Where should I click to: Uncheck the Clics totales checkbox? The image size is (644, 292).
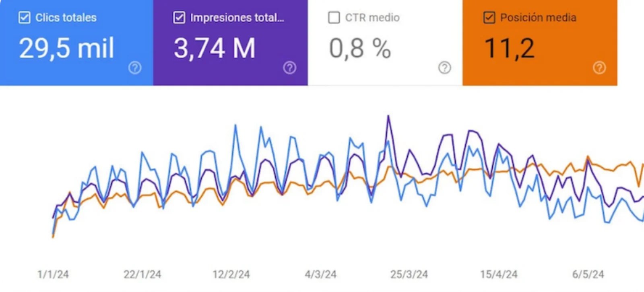click(x=25, y=18)
